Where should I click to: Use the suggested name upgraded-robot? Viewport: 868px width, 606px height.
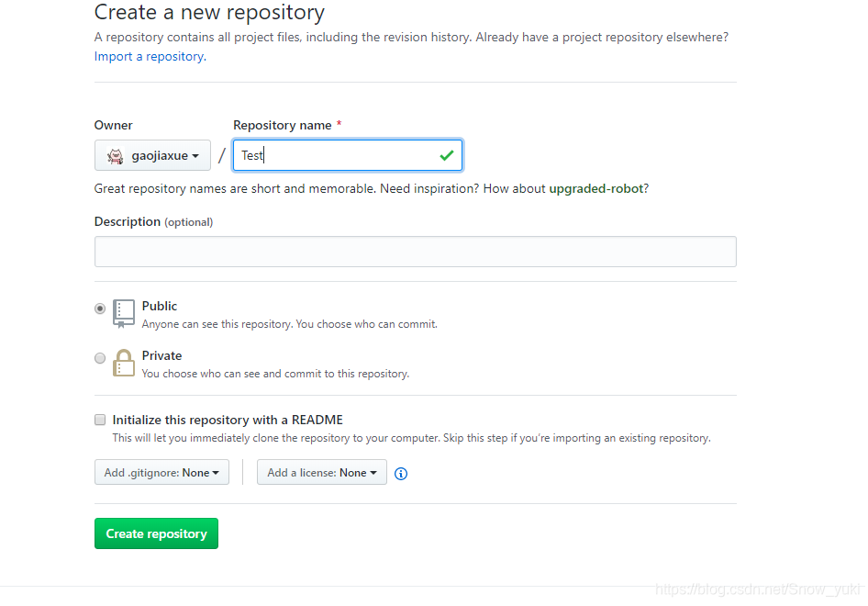pos(595,189)
